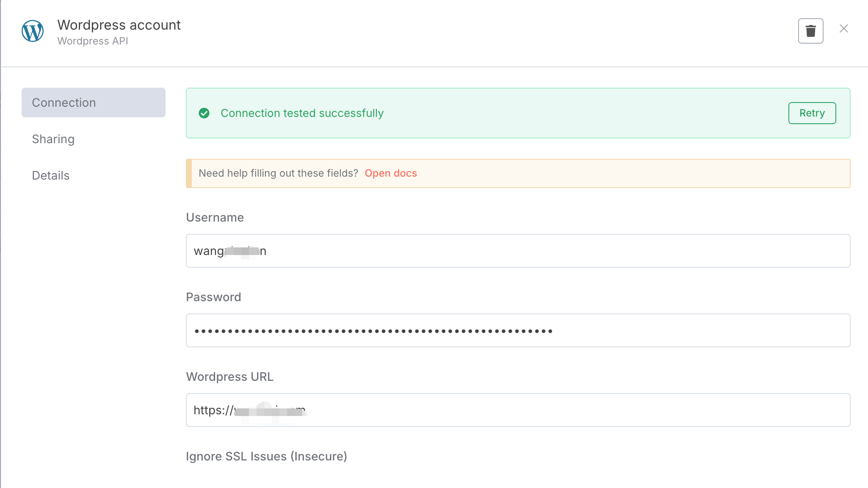Retry the connection test
868x488 pixels.
point(812,113)
